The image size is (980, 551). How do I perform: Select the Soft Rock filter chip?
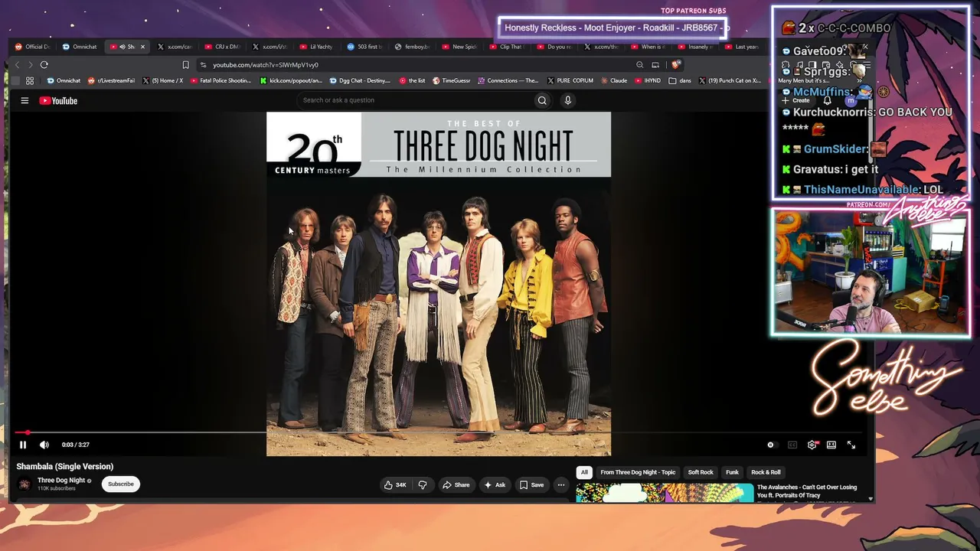(701, 472)
